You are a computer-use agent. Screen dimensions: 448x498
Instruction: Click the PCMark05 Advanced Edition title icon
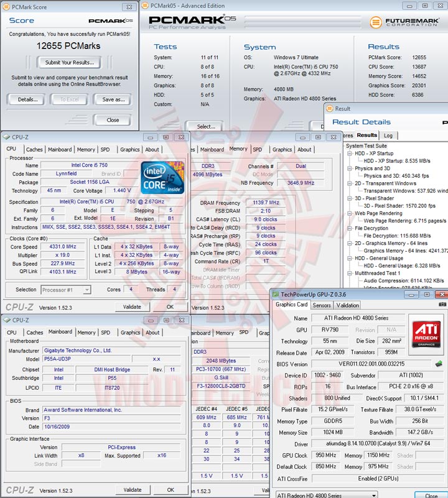[x=145, y=6]
